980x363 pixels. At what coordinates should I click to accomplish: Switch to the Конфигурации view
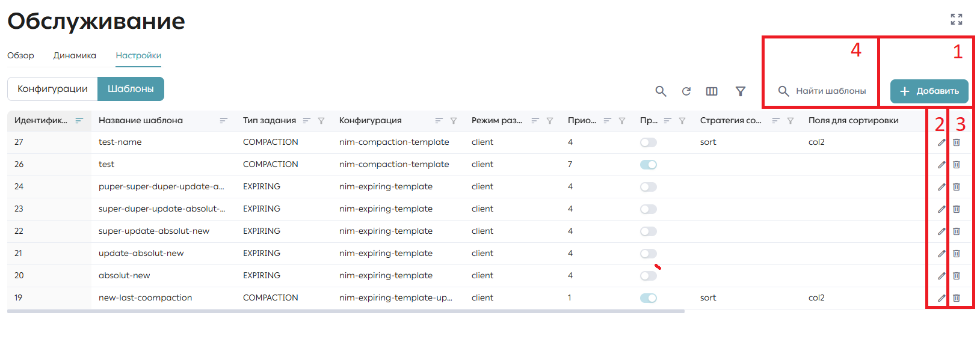pos(52,89)
